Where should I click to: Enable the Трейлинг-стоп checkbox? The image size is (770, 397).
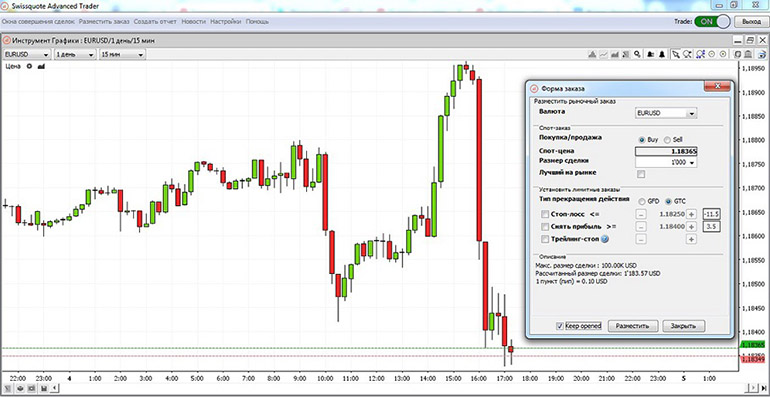[x=545, y=239]
